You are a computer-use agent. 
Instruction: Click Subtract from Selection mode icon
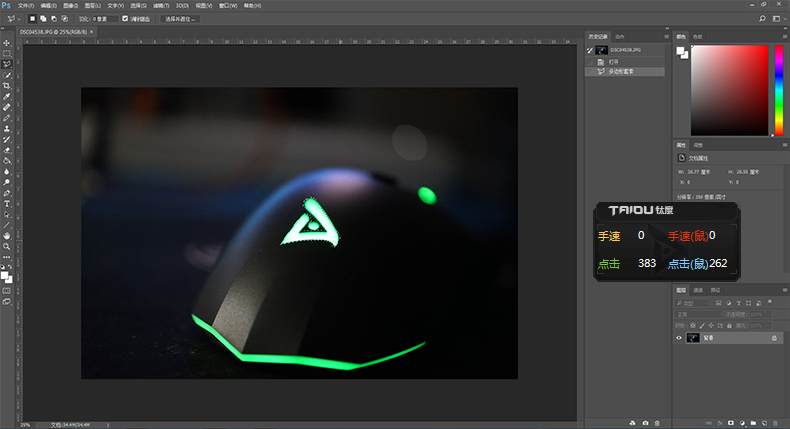pos(54,19)
